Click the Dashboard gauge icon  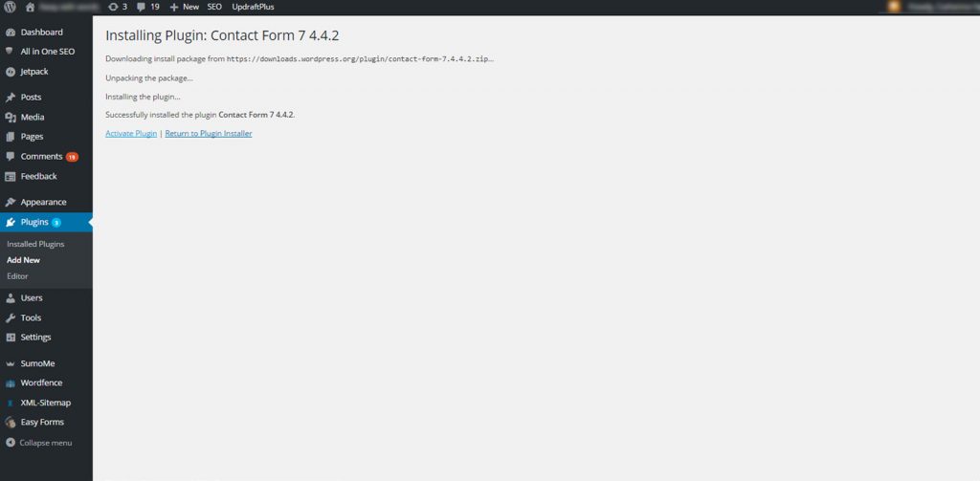(x=10, y=33)
